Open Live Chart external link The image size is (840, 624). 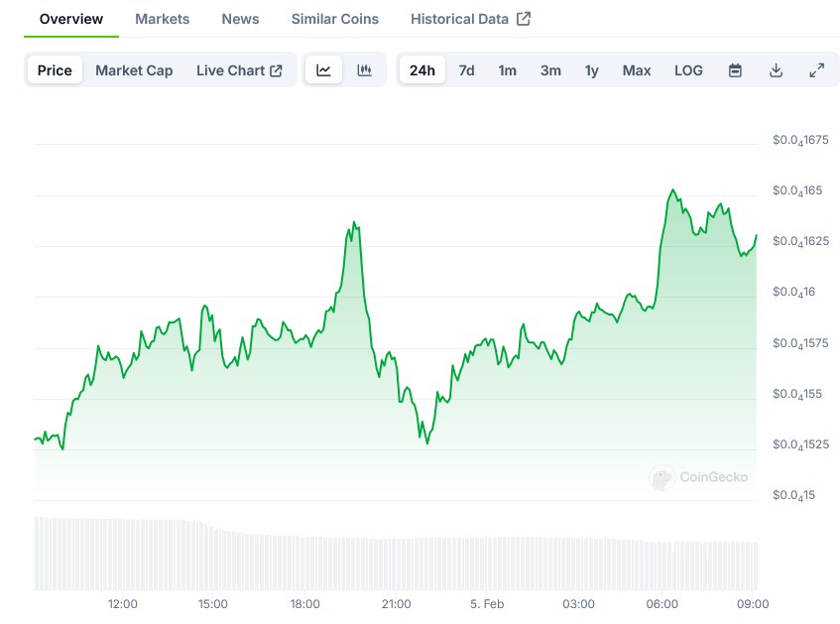[x=239, y=70]
